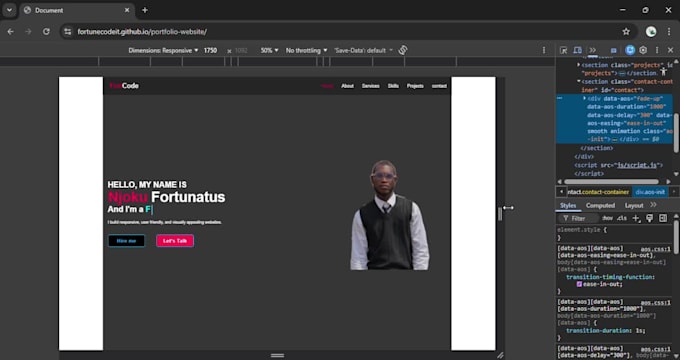
Task: Click the DOM tree horizontal scrollbar
Action: click(611, 182)
